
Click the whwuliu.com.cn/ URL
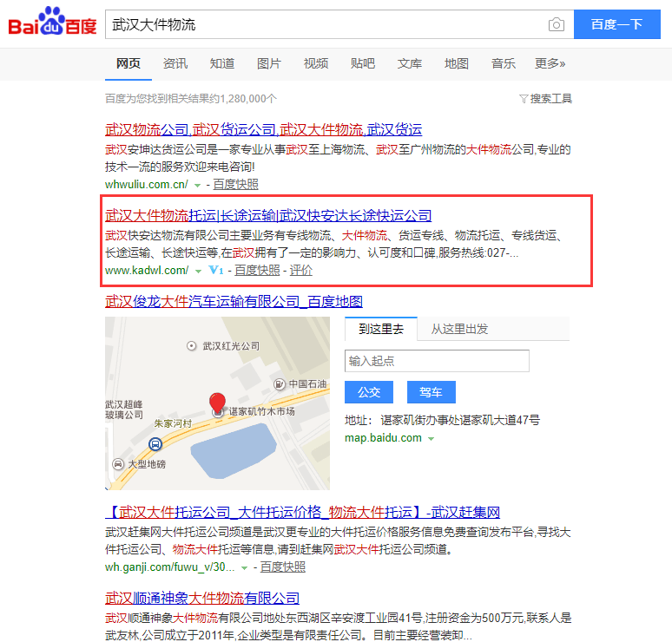tap(147, 185)
